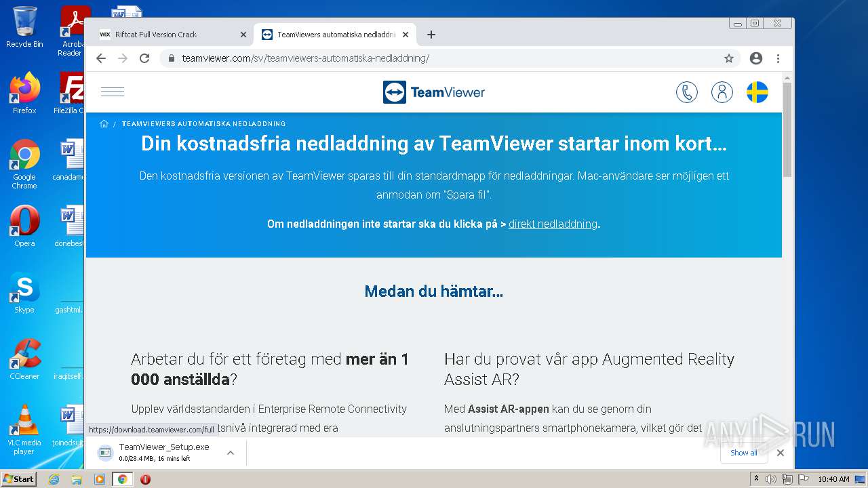Click the Action Center flag icon

[x=803, y=479]
